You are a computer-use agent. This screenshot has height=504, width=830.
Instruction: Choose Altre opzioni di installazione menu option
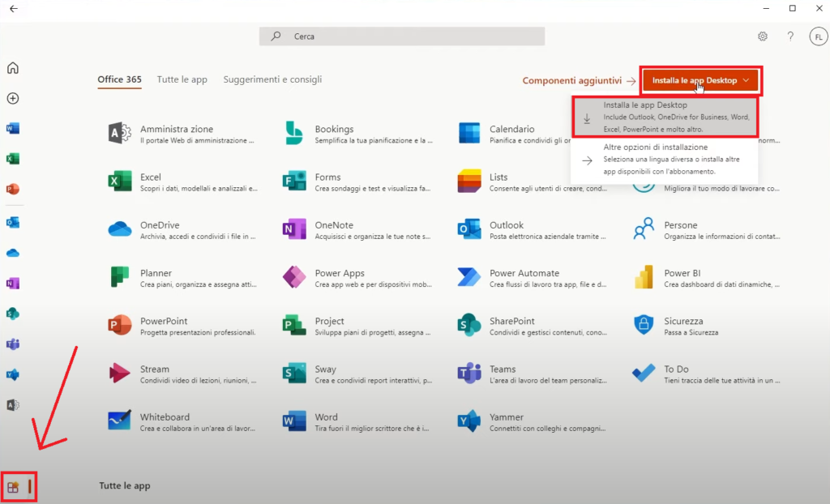[665, 160]
